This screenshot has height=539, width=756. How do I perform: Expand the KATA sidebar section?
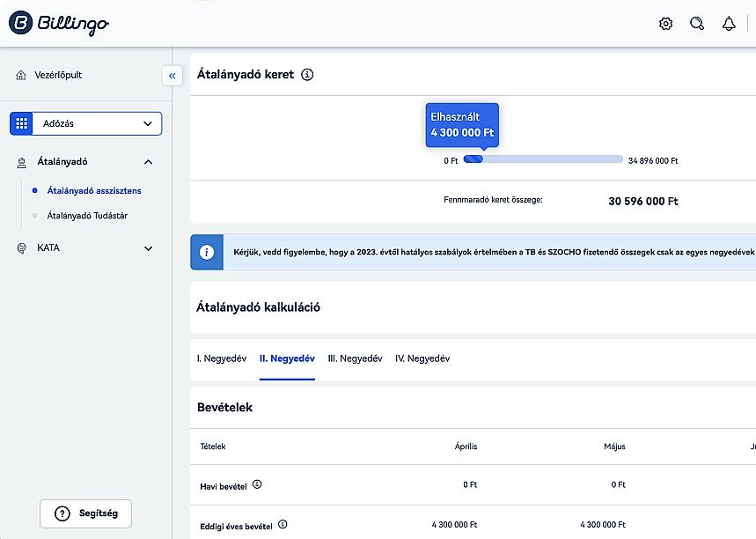coord(148,248)
